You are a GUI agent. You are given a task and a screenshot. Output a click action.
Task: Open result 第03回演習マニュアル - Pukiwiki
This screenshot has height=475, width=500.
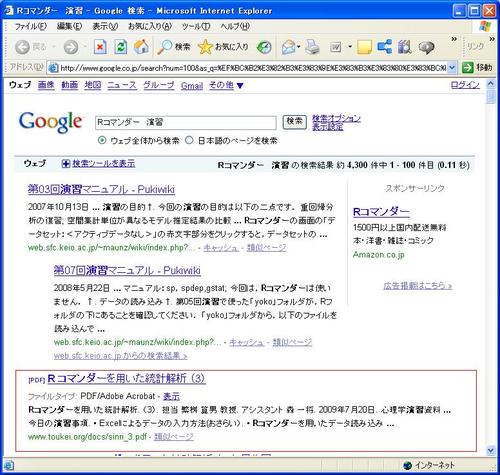pyautogui.click(x=101, y=189)
